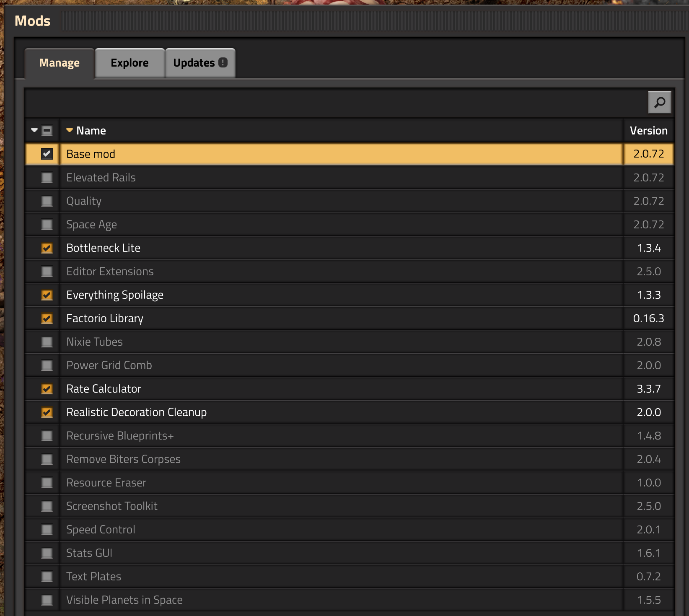The height and width of the screenshot is (616, 689).
Task: Switch to the Explore tab
Action: [130, 63]
